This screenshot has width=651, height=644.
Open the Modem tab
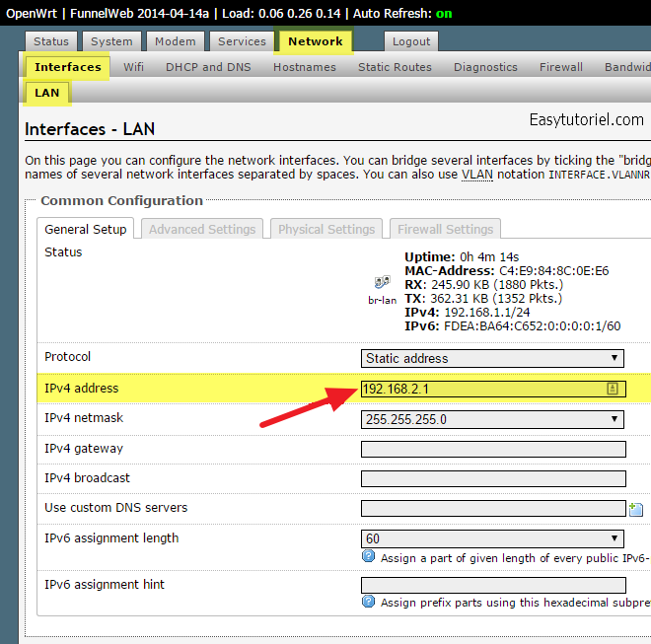pyautogui.click(x=176, y=41)
